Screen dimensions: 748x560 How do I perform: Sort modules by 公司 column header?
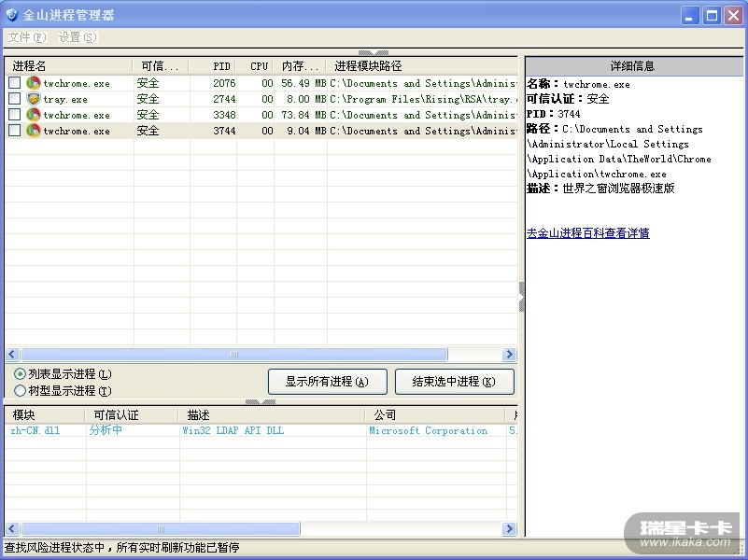click(x=435, y=415)
